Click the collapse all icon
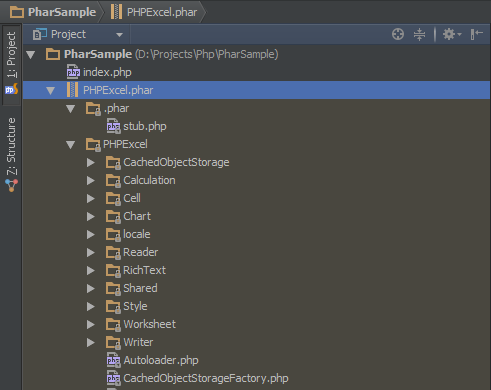 point(419,34)
